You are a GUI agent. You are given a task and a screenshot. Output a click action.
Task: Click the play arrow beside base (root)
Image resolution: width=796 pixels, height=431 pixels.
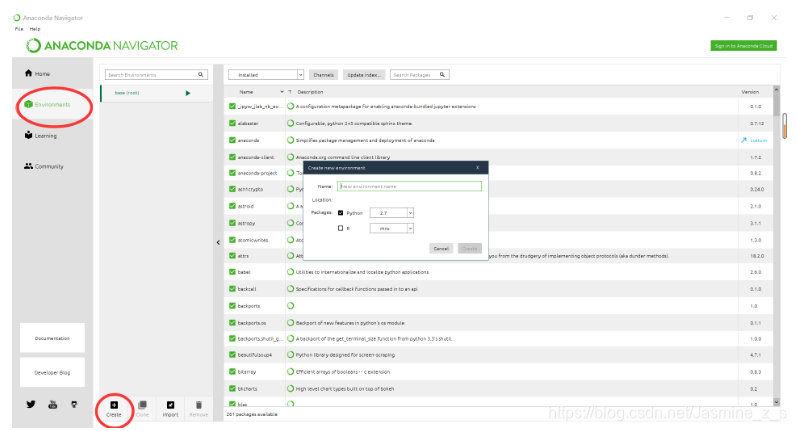(188, 93)
